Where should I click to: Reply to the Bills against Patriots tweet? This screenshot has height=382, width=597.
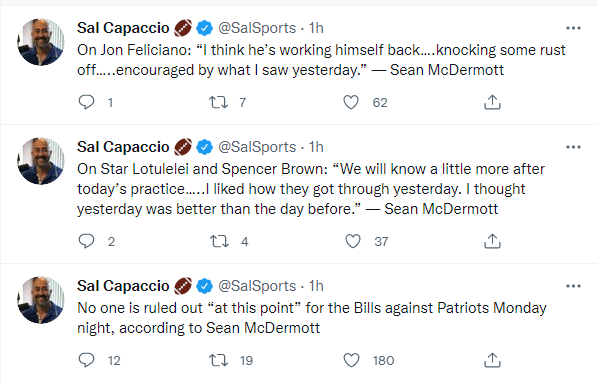click(86, 360)
